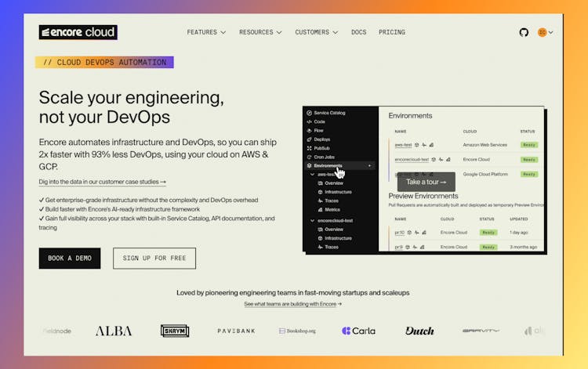Click SIGN UP FOR FREE button
This screenshot has height=369, width=588.
click(154, 258)
